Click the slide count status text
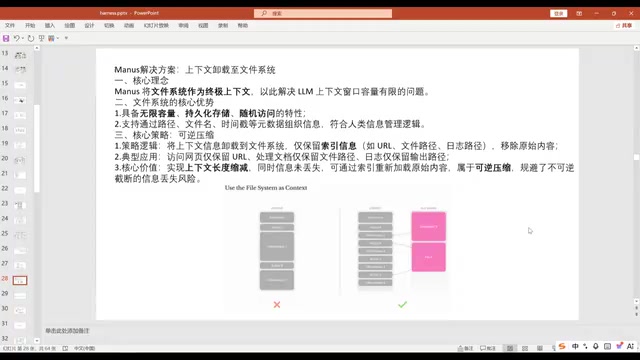The width and height of the screenshot is (640, 360). (29, 349)
